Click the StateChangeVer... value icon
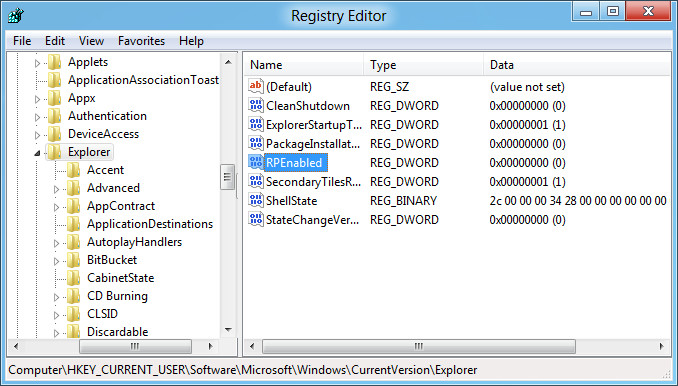The height and width of the screenshot is (386, 678). 256,219
